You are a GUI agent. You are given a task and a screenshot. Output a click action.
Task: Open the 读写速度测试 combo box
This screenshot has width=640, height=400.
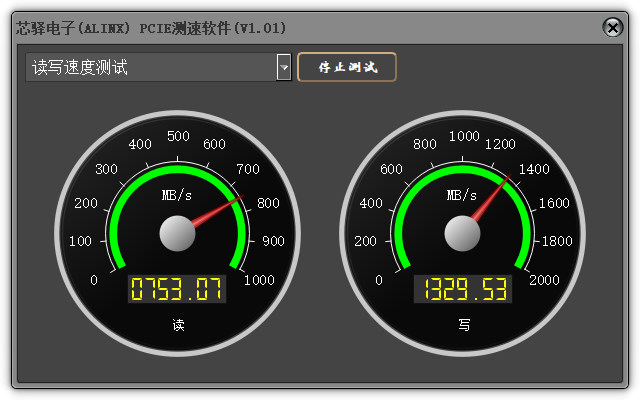click(158, 67)
